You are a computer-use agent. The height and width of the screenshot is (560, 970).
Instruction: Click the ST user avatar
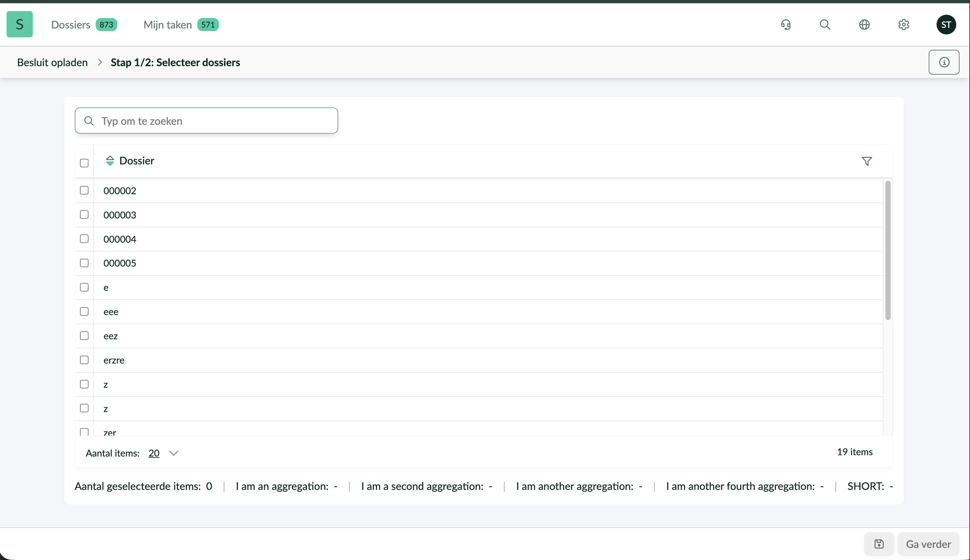click(946, 25)
